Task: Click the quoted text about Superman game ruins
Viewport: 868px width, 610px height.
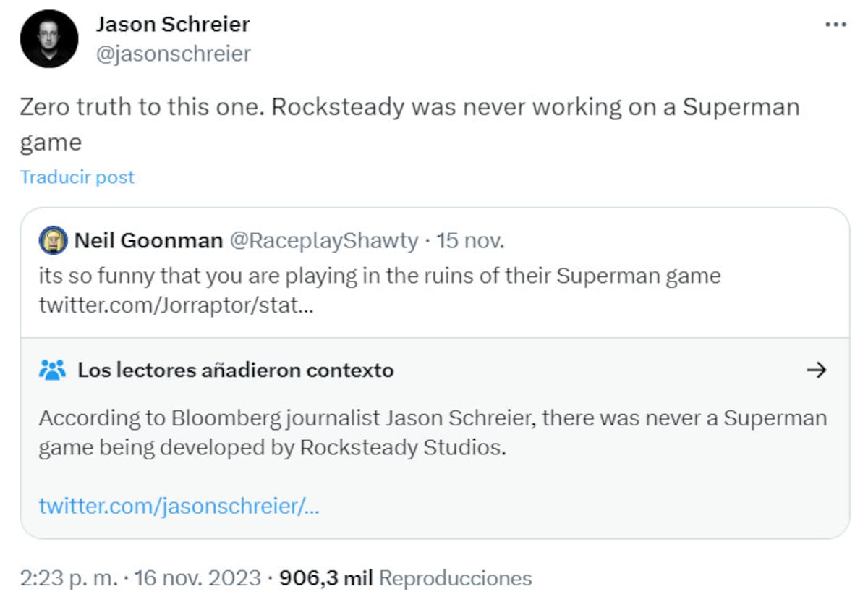Action: pyautogui.click(x=380, y=276)
